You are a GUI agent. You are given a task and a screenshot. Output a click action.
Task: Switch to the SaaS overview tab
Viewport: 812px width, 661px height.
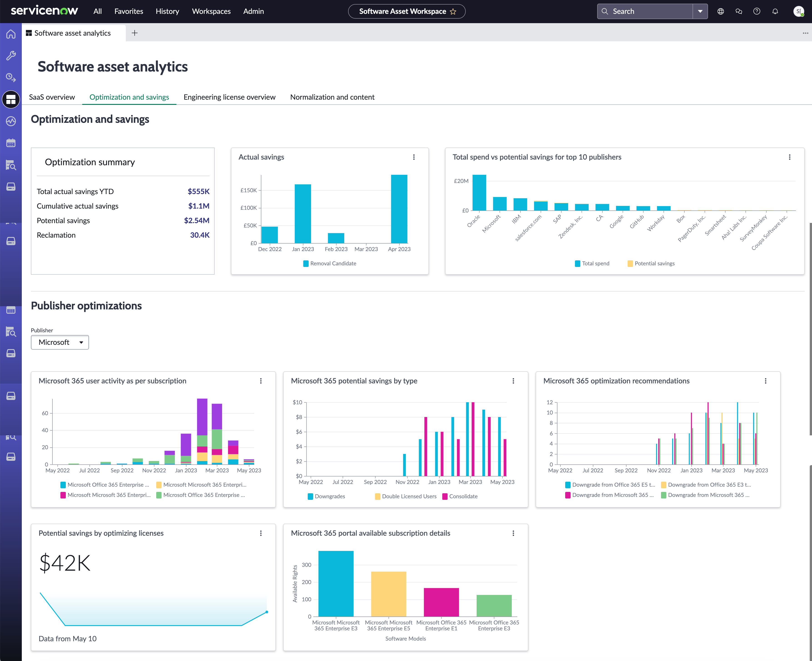[x=52, y=97]
